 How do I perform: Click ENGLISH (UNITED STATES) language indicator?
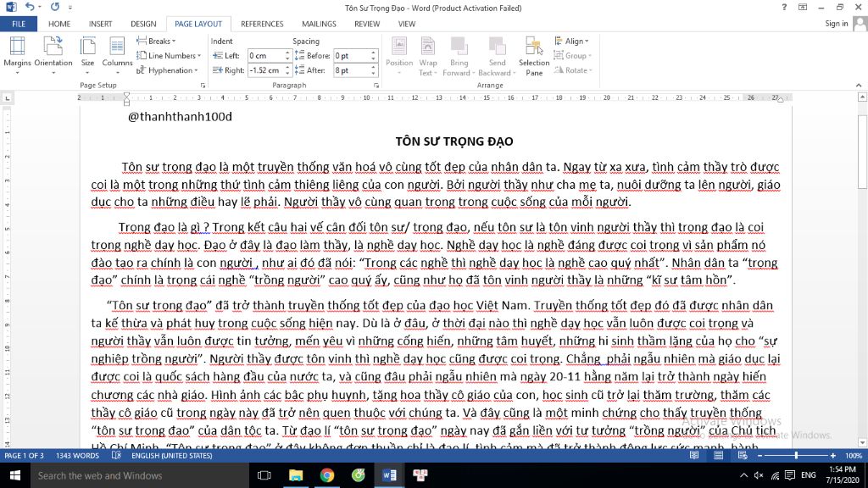pos(171,456)
